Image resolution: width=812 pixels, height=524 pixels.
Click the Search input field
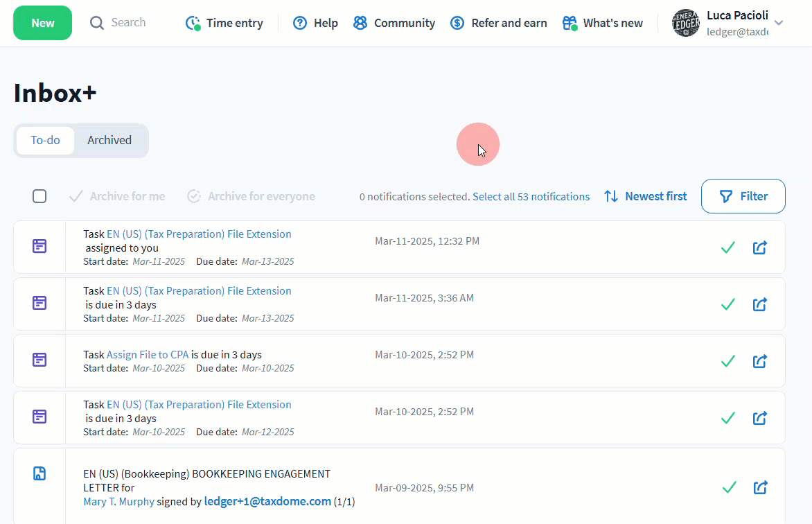(x=128, y=23)
